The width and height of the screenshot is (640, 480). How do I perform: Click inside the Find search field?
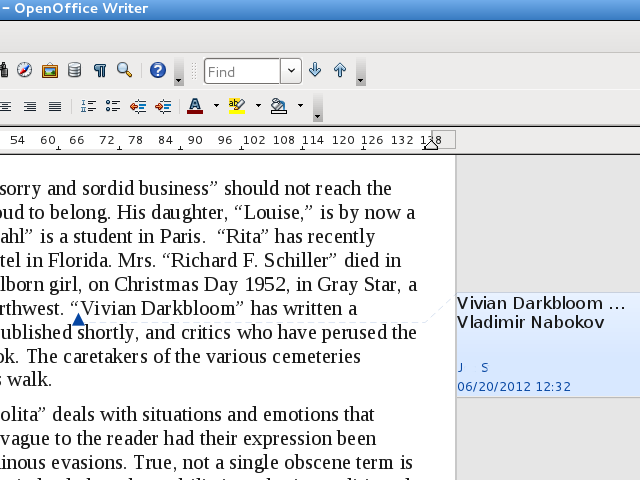click(x=242, y=71)
